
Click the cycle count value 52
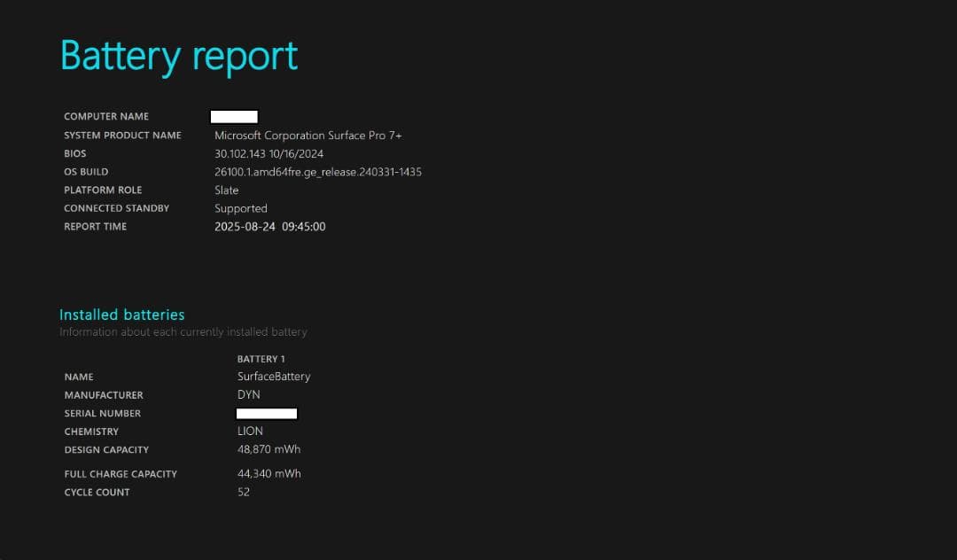point(244,492)
